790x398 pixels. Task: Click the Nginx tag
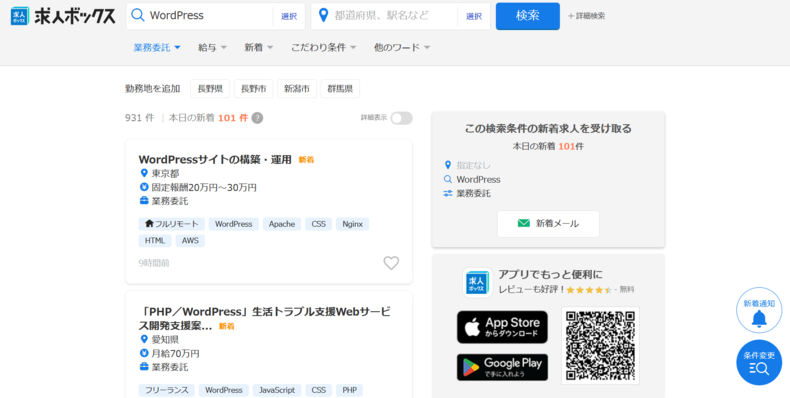tap(352, 224)
